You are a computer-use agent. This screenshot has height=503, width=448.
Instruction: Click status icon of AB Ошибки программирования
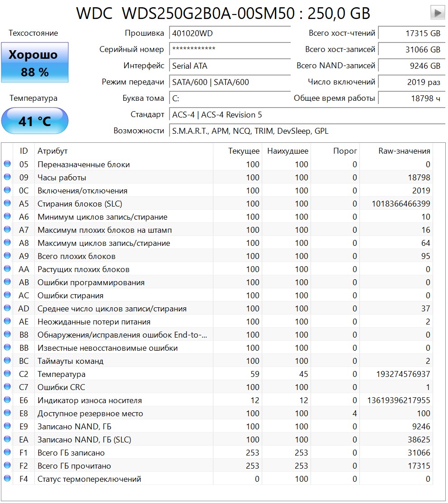[x=7, y=282]
